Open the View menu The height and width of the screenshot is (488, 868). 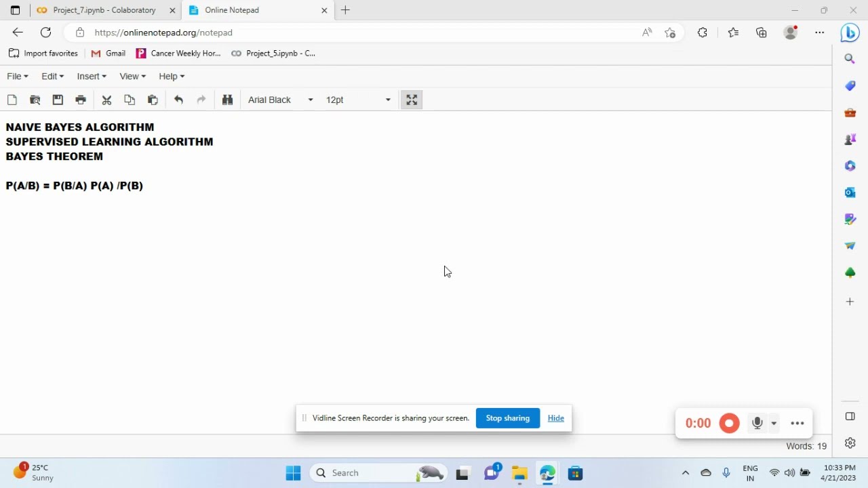(132, 77)
